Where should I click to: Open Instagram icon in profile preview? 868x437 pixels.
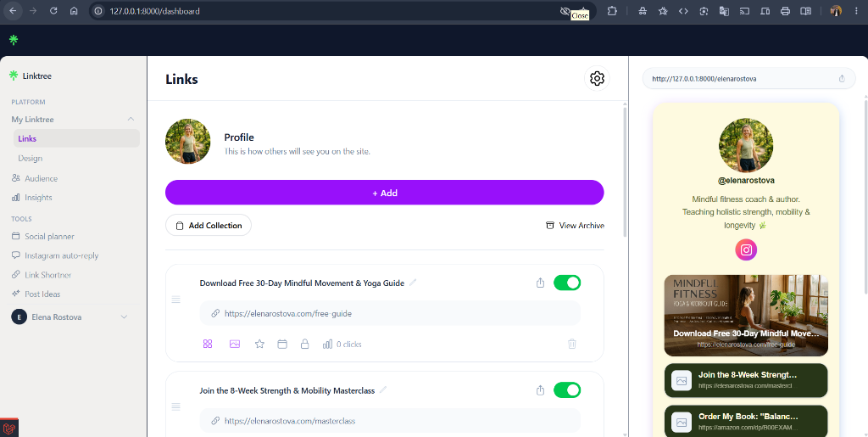pyautogui.click(x=746, y=249)
